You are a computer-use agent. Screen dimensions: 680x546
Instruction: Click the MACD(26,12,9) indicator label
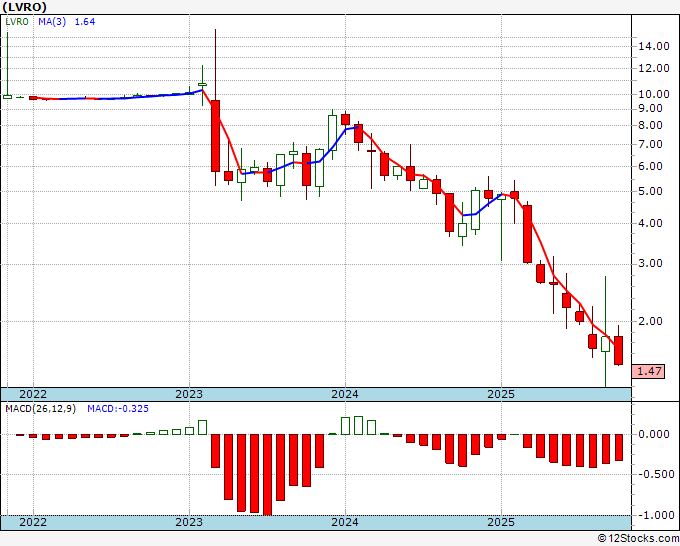pyautogui.click(x=40, y=409)
